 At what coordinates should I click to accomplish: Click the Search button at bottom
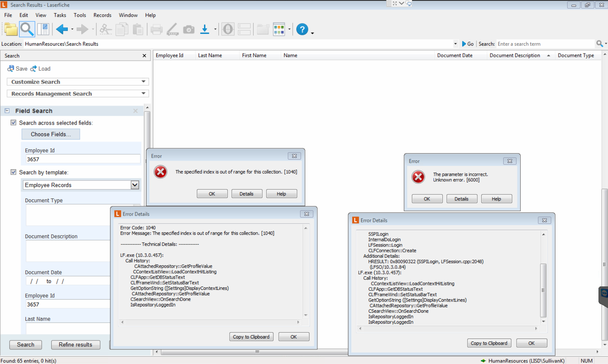25,345
